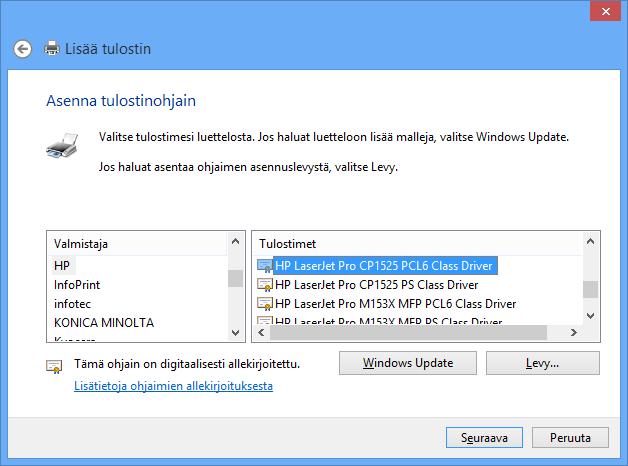The image size is (628, 466).
Task: Click the Valmistaja column header
Action: tap(137, 244)
